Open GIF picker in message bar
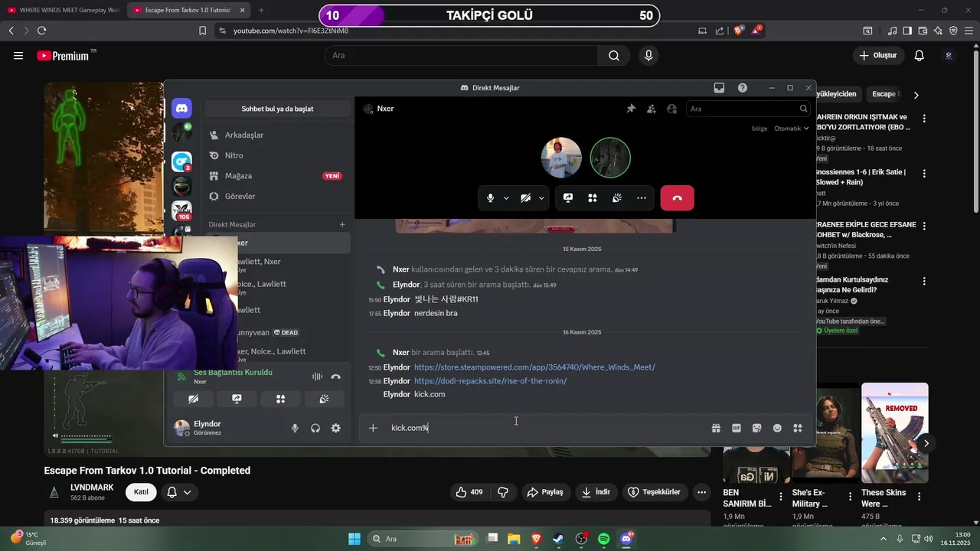Screen dimensions: 980x551 pos(737,429)
